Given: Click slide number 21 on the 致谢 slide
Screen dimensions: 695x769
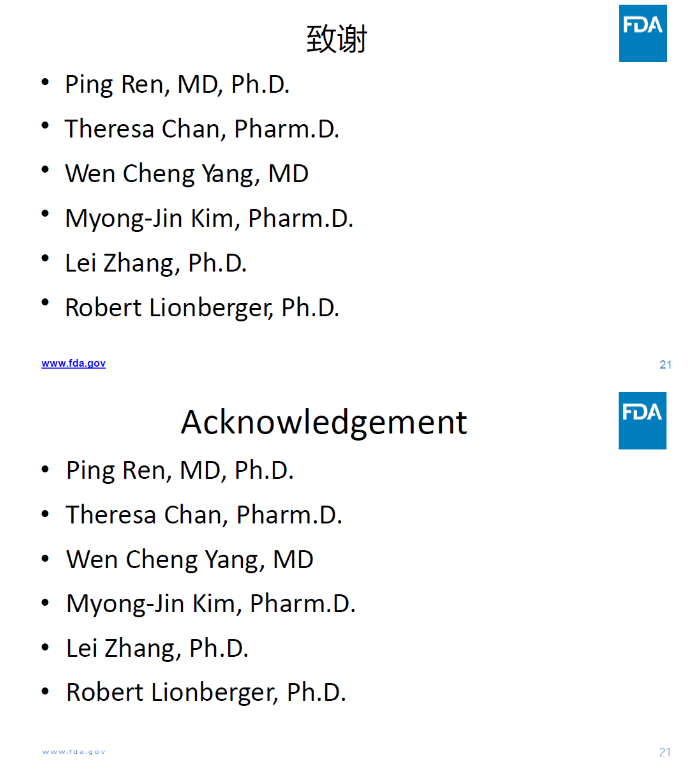Looking at the screenshot, I should [665, 365].
